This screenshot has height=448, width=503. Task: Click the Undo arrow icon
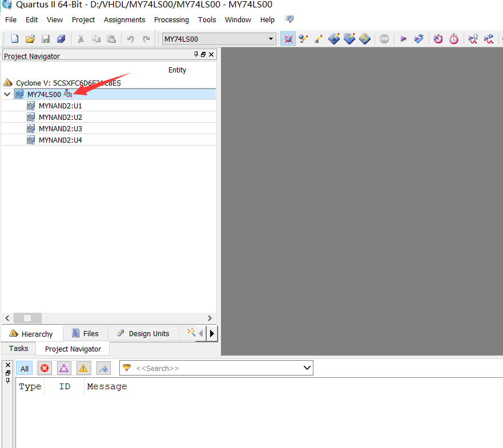[x=130, y=39]
